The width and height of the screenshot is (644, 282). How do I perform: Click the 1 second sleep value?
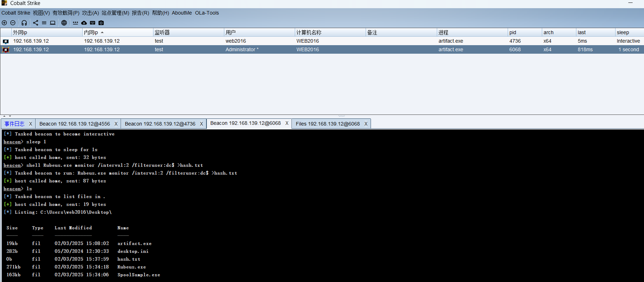click(x=629, y=49)
